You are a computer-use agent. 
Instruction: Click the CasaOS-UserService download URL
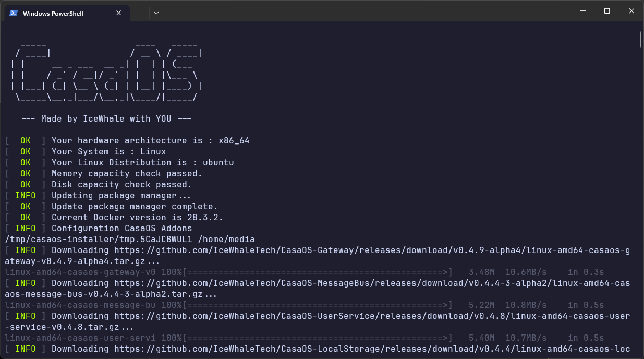372,316
